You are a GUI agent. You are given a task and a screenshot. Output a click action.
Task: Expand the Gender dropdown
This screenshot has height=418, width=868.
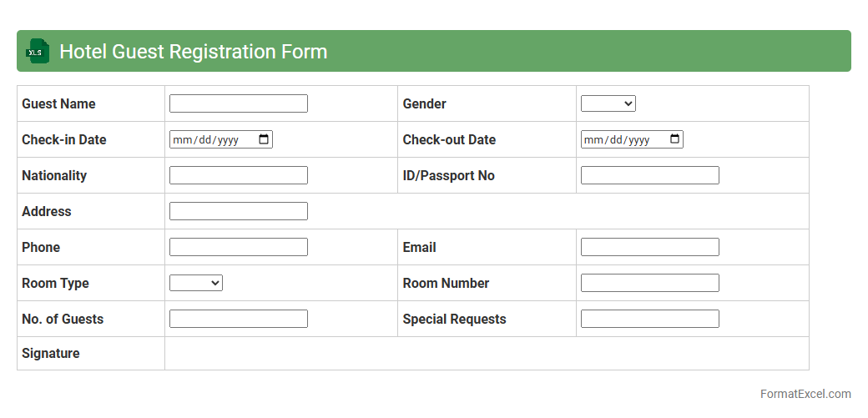(608, 103)
